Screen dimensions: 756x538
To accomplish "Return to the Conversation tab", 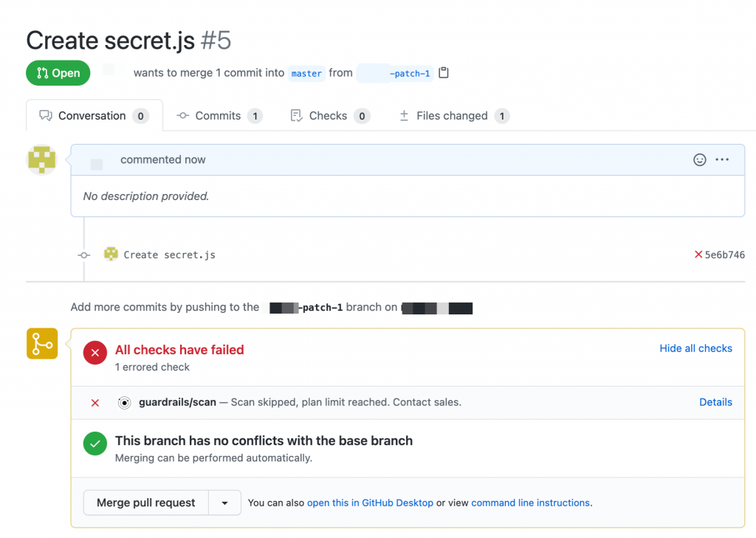I will [93, 115].
